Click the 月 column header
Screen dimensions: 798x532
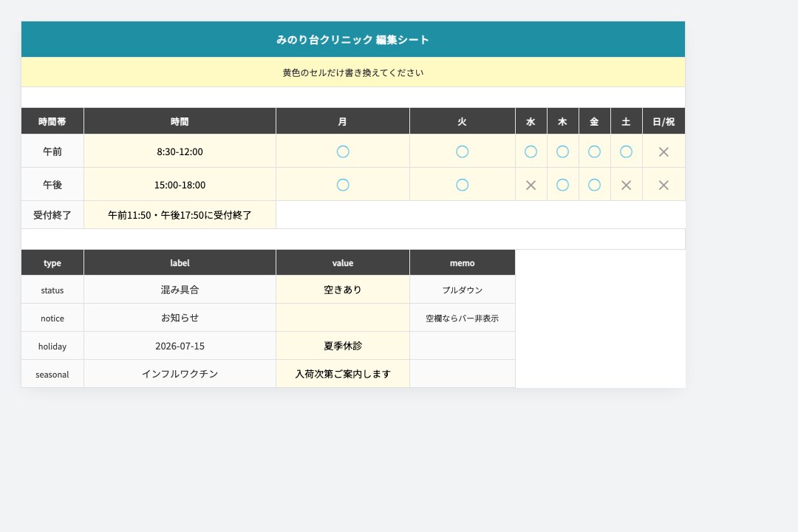click(343, 121)
